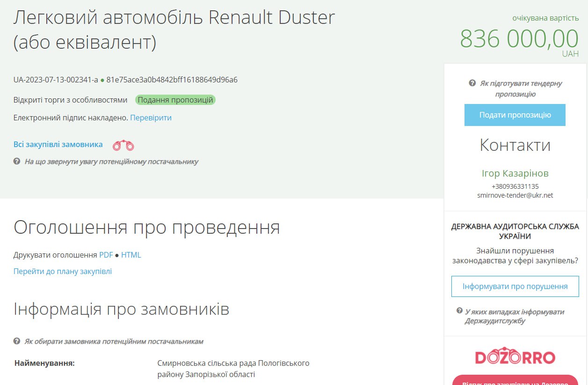588x385 pixels.
Task: Click tender ID UA-2023-07-13-002341-a
Action: (x=56, y=80)
